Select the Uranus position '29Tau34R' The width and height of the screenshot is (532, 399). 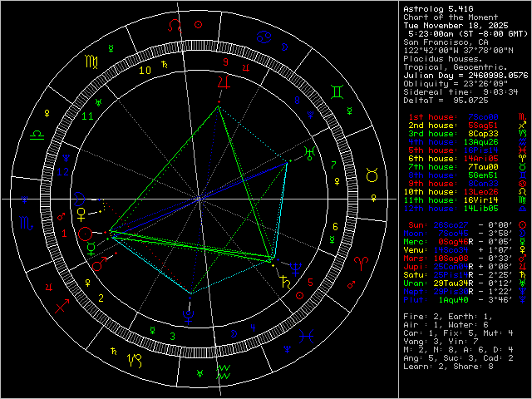(x=453, y=283)
